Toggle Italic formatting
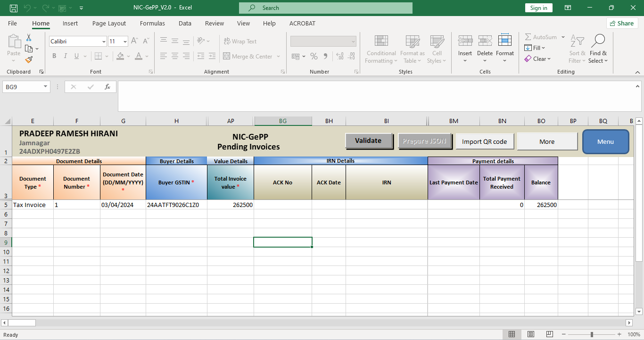This screenshot has height=340, width=644. [66, 57]
